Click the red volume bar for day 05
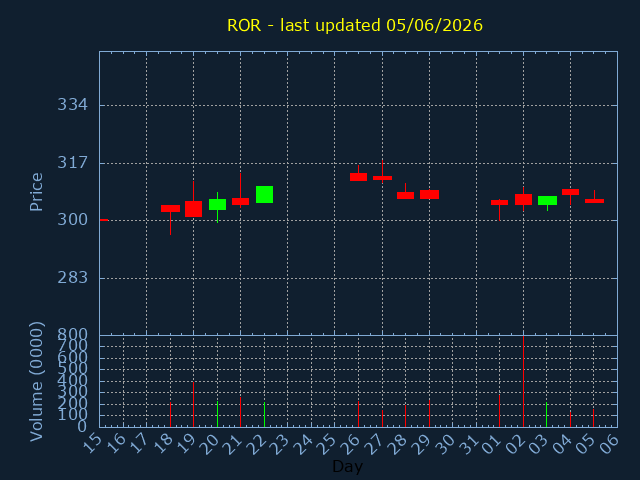Image resolution: width=640 pixels, height=480 pixels. pyautogui.click(x=593, y=418)
